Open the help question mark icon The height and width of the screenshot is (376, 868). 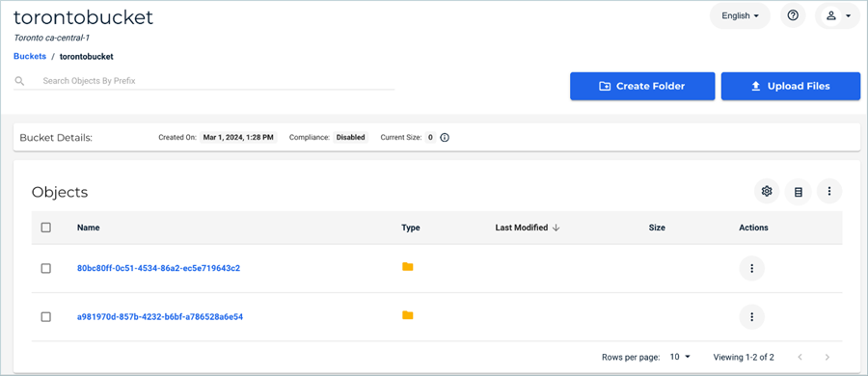coord(793,16)
